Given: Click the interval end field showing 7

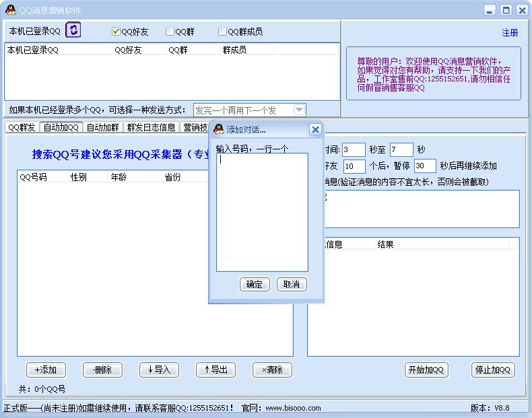Looking at the screenshot, I should pyautogui.click(x=401, y=149).
